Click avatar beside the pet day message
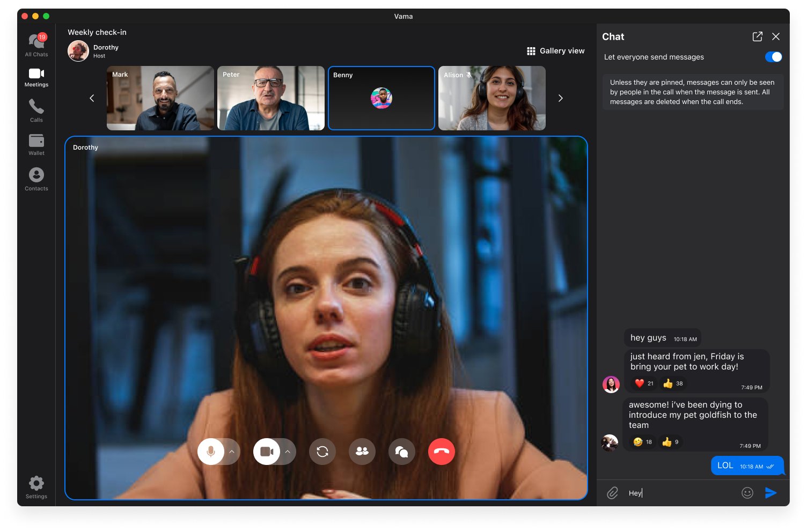 tap(611, 384)
